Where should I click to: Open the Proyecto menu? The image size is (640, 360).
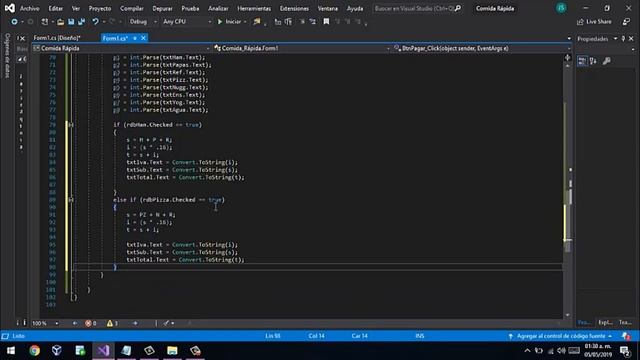100,8
